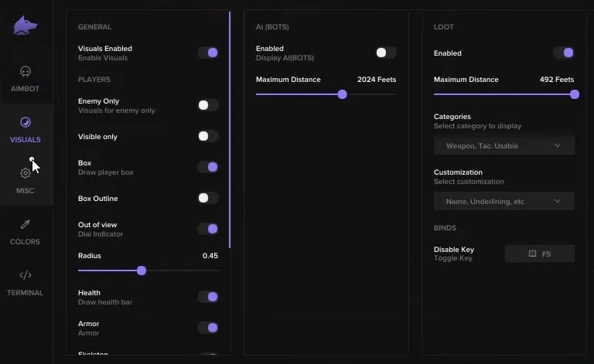594x364 pixels.
Task: Toggle the Box Outline switch
Action: click(207, 198)
